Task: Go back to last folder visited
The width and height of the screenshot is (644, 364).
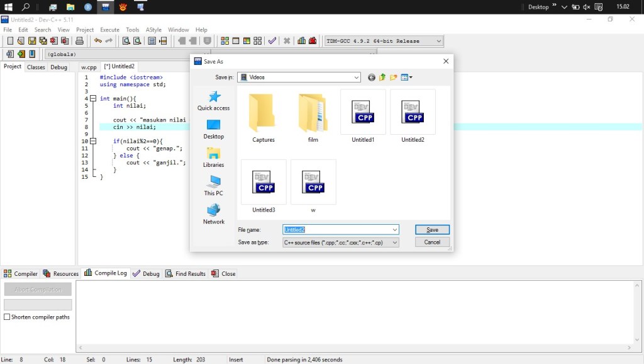Action: 372,77
